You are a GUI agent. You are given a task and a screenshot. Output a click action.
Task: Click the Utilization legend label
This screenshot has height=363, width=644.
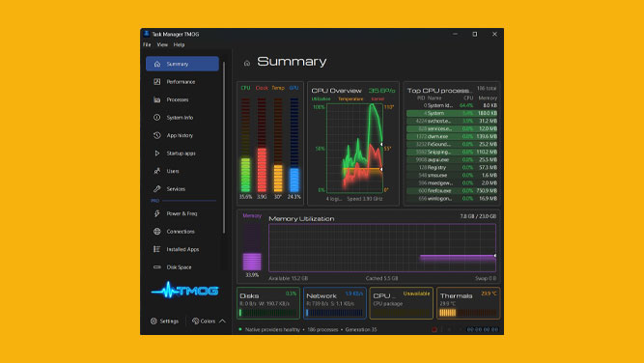pos(321,99)
